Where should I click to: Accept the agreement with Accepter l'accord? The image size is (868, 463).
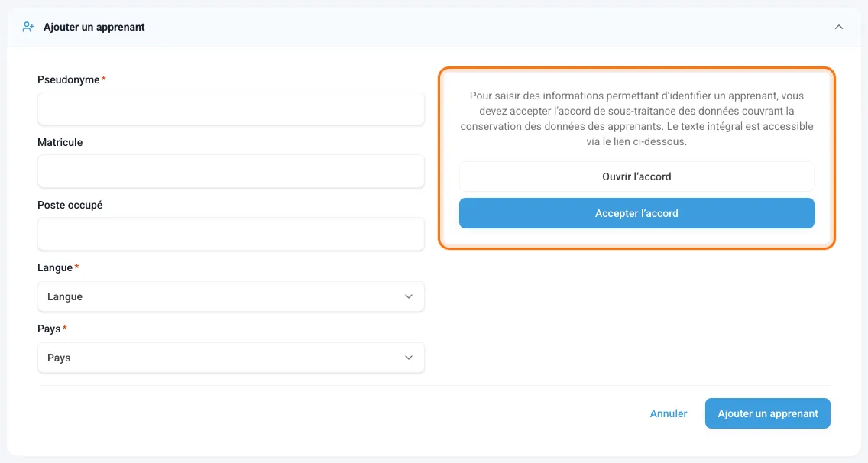click(636, 213)
